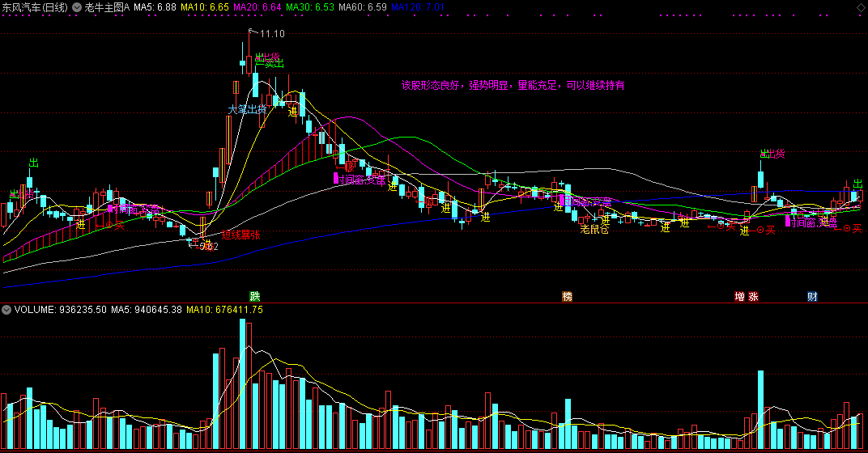The width and height of the screenshot is (868, 453).
Task: Click the MA60: 6.59 value
Action: (x=363, y=7)
